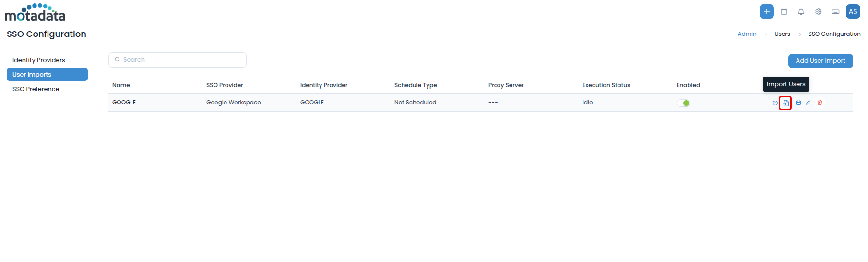
Task: View import history for GOOGLE row
Action: point(775,103)
